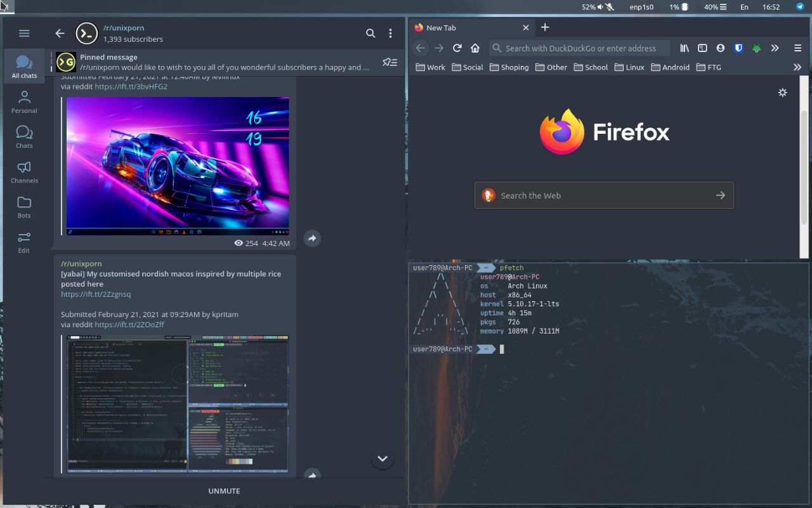Screen dimensions: 812x508
Task: Open the yabai nordish rice screenshot
Action: pos(178,404)
